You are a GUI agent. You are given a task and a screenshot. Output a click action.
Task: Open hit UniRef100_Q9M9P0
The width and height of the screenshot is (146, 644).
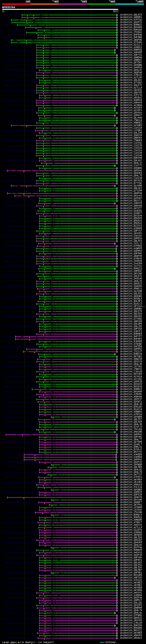[x=131, y=17]
